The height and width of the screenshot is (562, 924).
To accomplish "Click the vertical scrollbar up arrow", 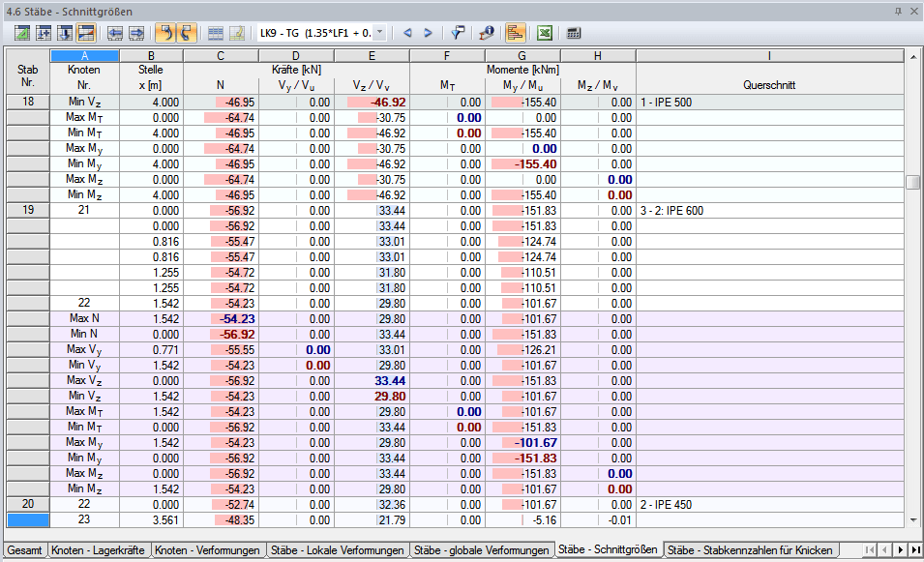I will point(913,57).
